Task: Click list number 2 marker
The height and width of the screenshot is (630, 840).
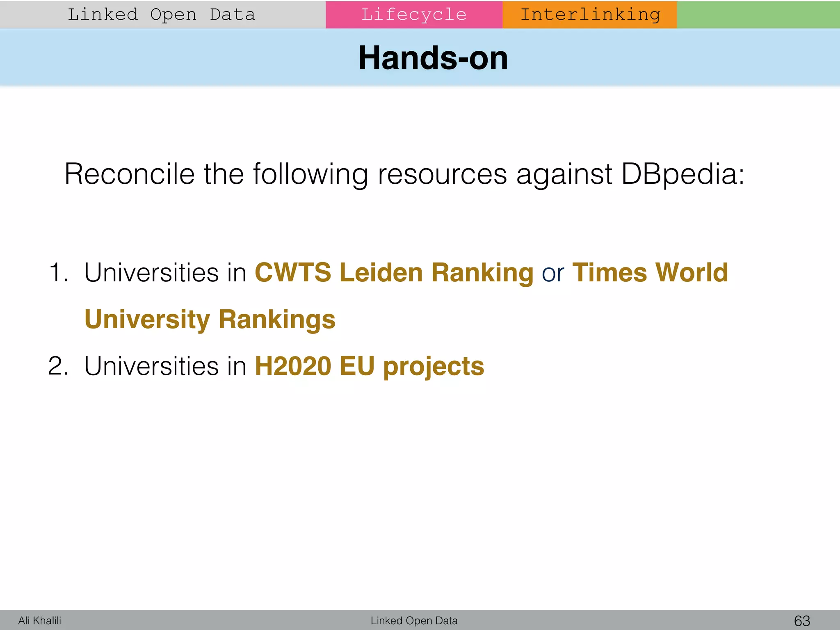Action: 58,366
